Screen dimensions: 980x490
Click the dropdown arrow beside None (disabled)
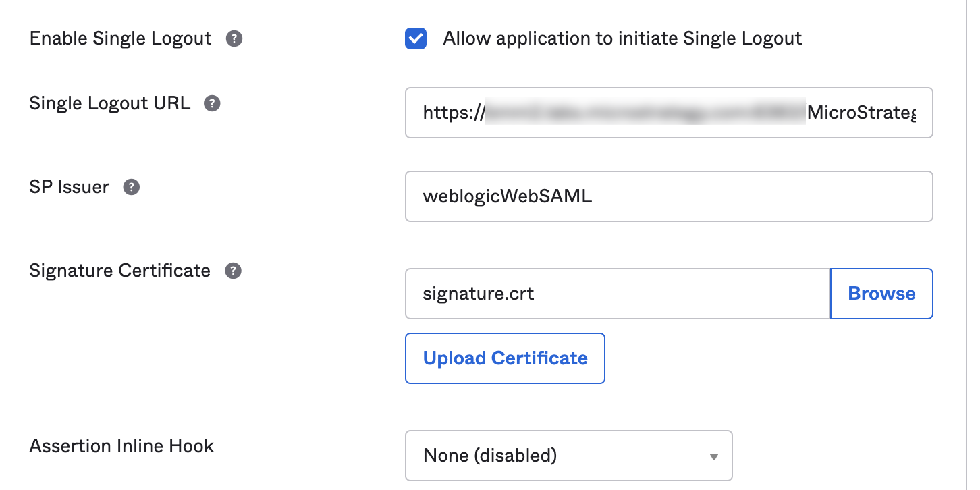(x=713, y=458)
